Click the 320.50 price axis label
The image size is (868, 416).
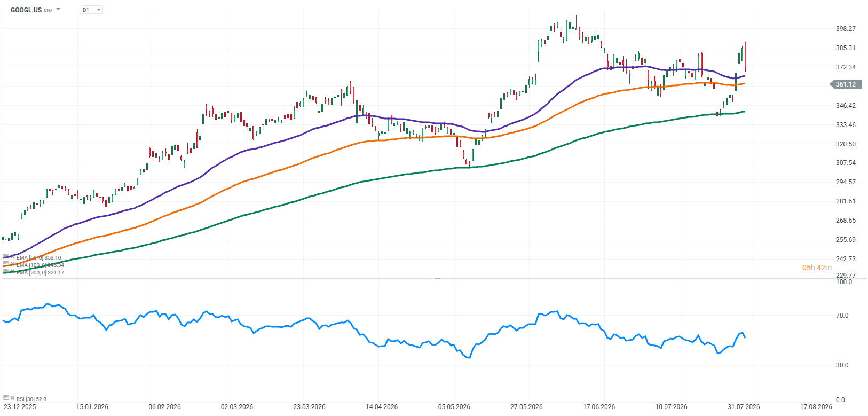(846, 144)
